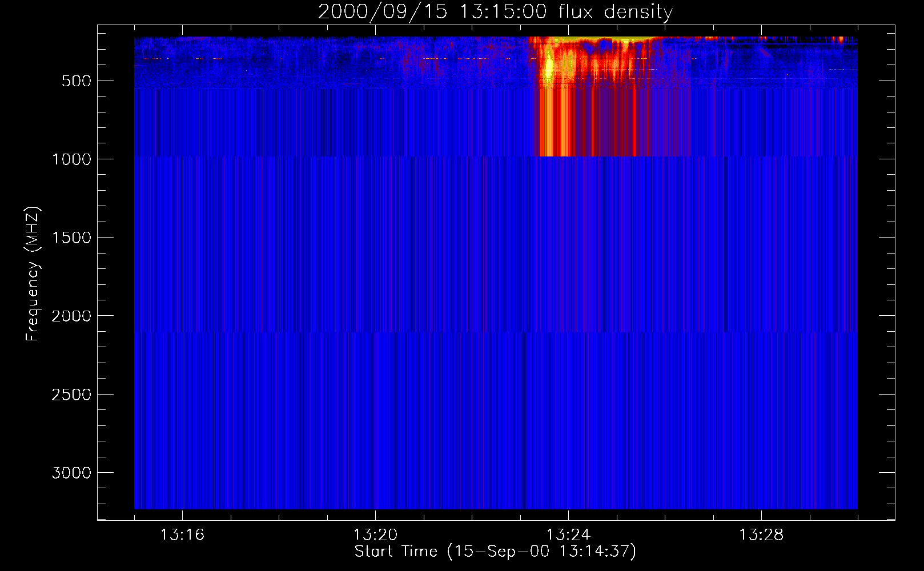Select the 2000 MHz tick label
This screenshot has height=571, width=924.
pos(71,316)
